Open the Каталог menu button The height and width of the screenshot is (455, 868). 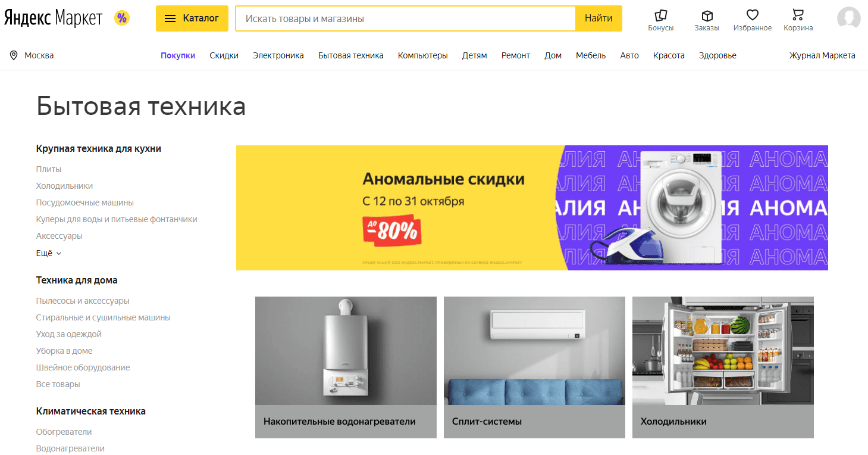click(x=192, y=18)
